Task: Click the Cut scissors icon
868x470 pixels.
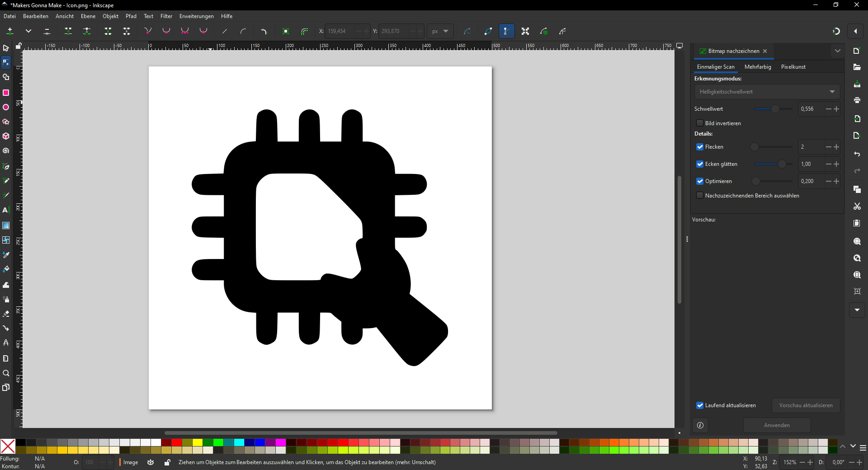Action: [857, 207]
